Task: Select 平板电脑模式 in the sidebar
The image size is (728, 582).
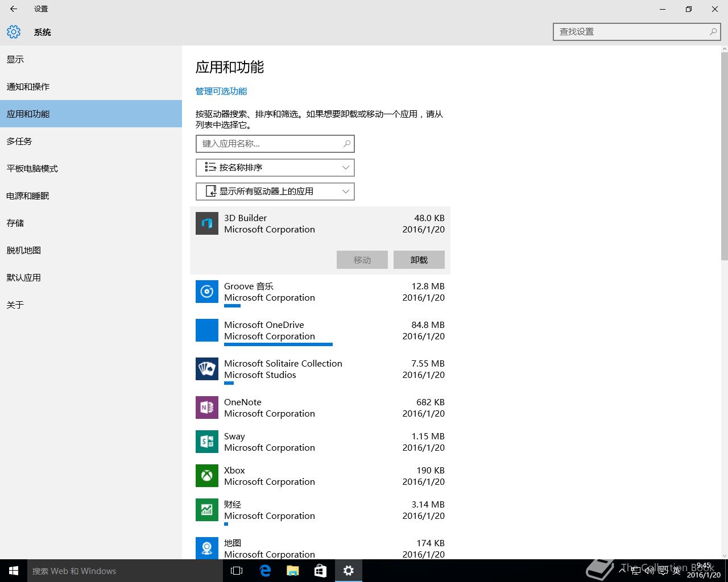Action: tap(91, 168)
